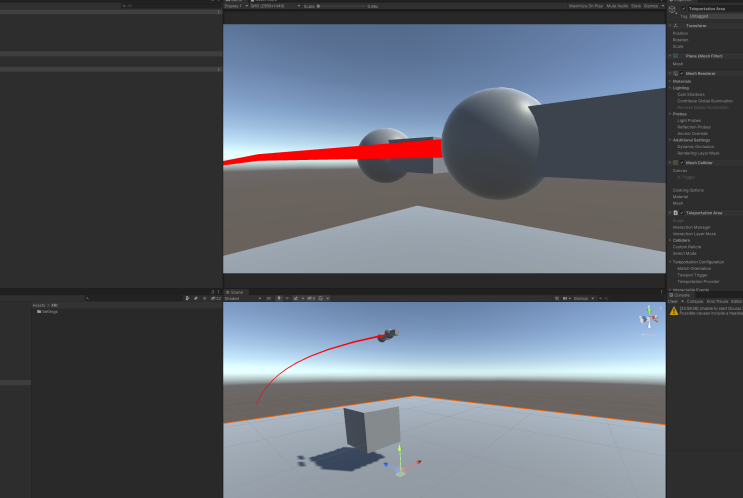Click the Project search by type icon
743x498 pixels.
pyautogui.click(x=188, y=299)
